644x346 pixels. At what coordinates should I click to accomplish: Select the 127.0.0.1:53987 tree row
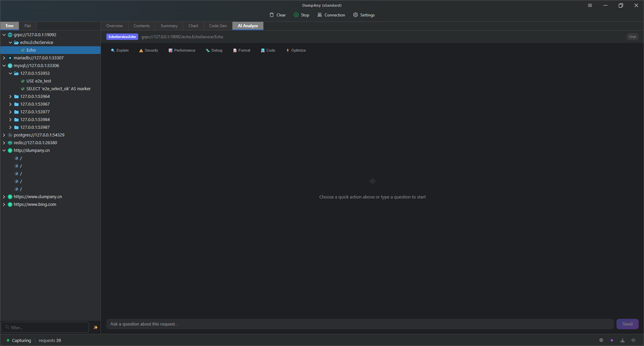tap(51, 127)
